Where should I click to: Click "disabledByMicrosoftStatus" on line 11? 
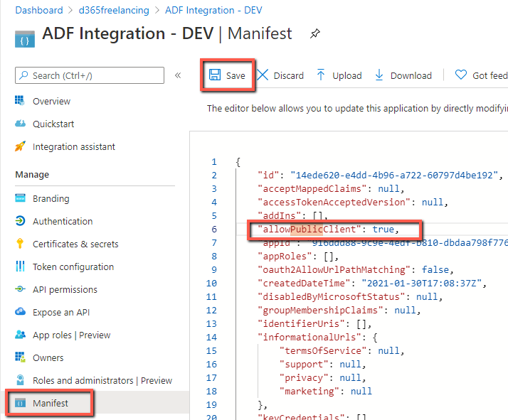point(331,297)
